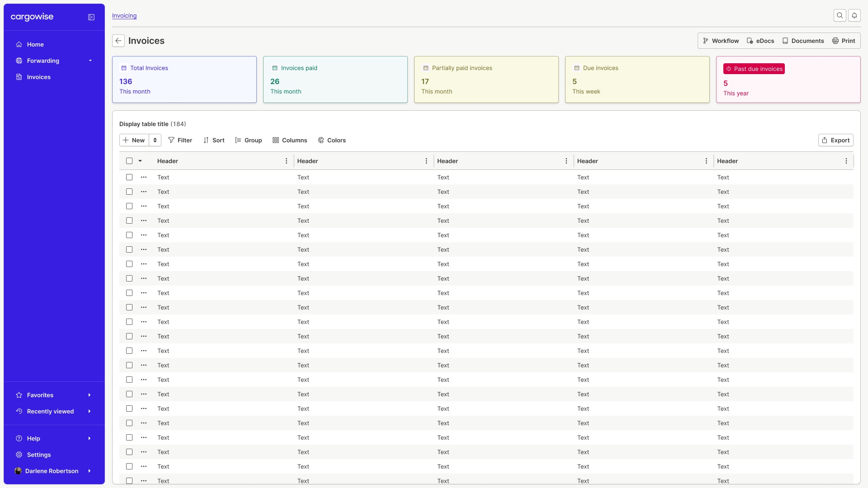Tick the checkbox of the second table row
The image size is (868, 488).
tap(129, 192)
